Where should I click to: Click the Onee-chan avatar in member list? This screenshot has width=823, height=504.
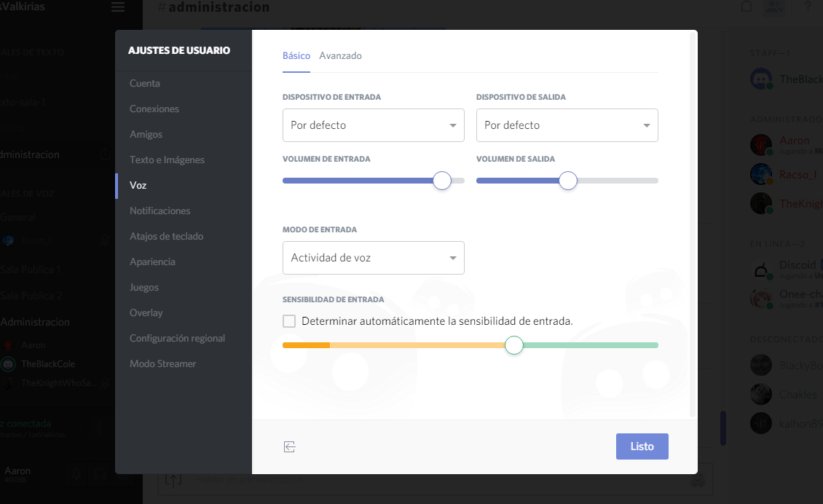761,299
